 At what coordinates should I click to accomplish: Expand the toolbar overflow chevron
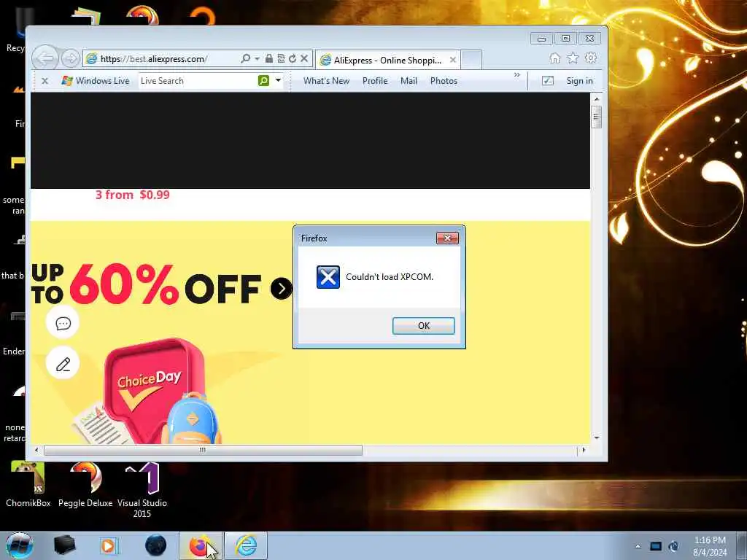517,75
